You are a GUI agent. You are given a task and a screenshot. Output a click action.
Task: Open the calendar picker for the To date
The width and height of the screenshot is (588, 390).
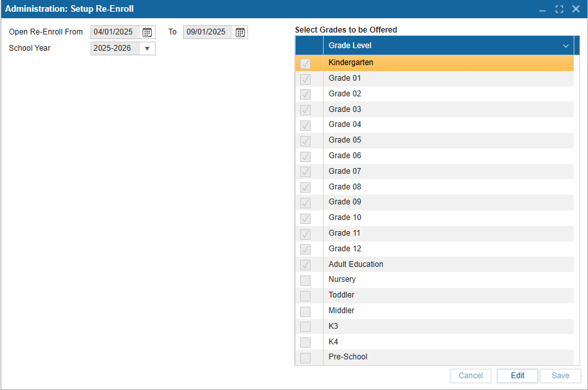[x=240, y=33]
